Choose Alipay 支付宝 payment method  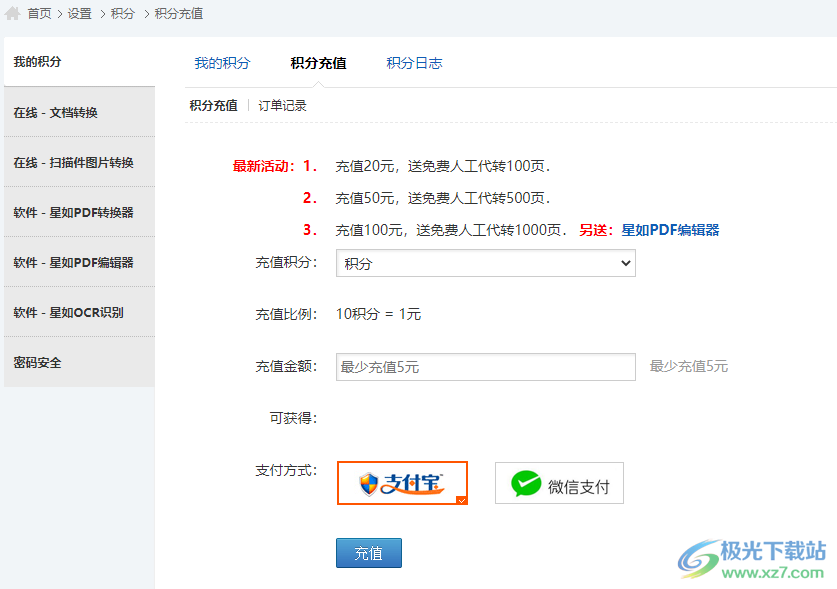tap(402, 483)
